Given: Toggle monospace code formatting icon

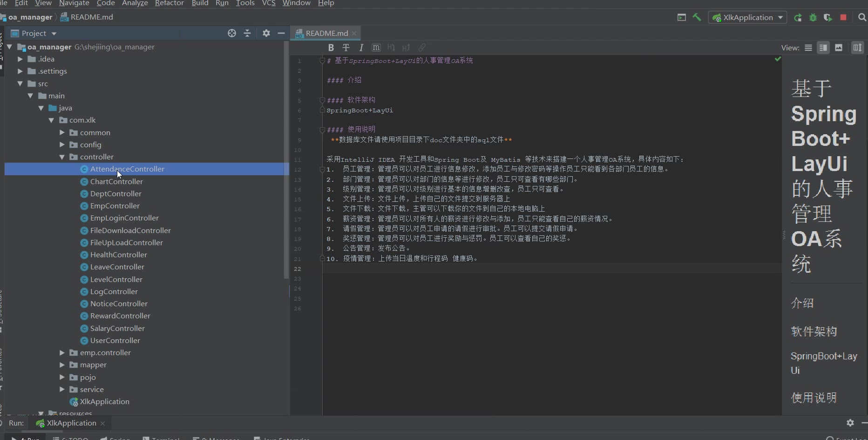Looking at the screenshot, I should 376,48.
